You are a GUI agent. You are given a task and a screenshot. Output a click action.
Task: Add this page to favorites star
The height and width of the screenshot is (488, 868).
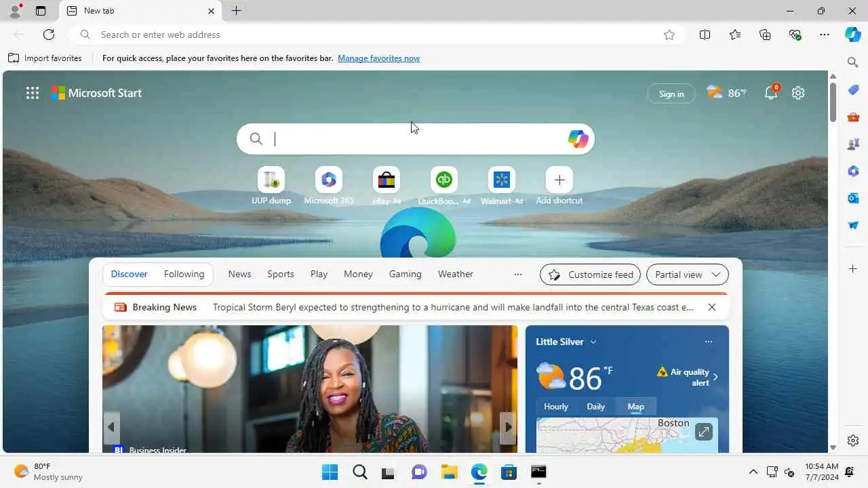click(669, 35)
